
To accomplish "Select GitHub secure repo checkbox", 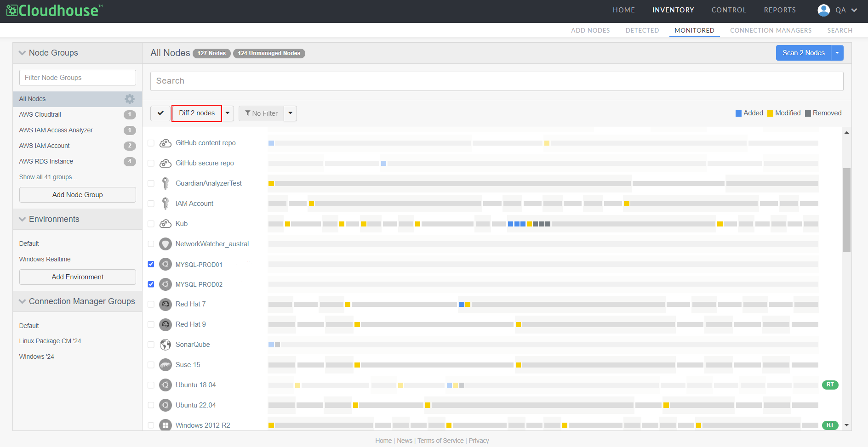I will [151, 164].
